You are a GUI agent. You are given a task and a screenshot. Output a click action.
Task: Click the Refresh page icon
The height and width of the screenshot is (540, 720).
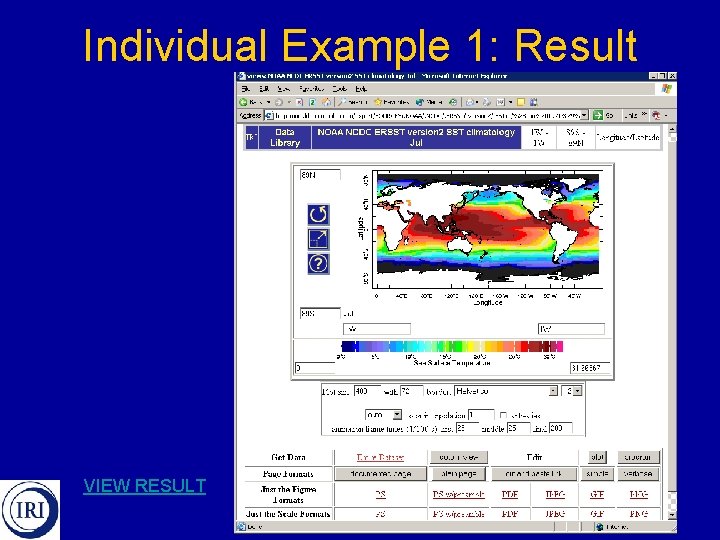(312, 102)
